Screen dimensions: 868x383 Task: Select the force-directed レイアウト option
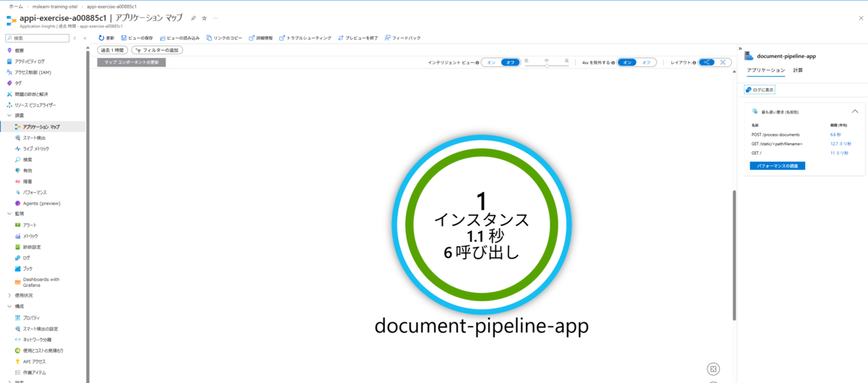723,62
